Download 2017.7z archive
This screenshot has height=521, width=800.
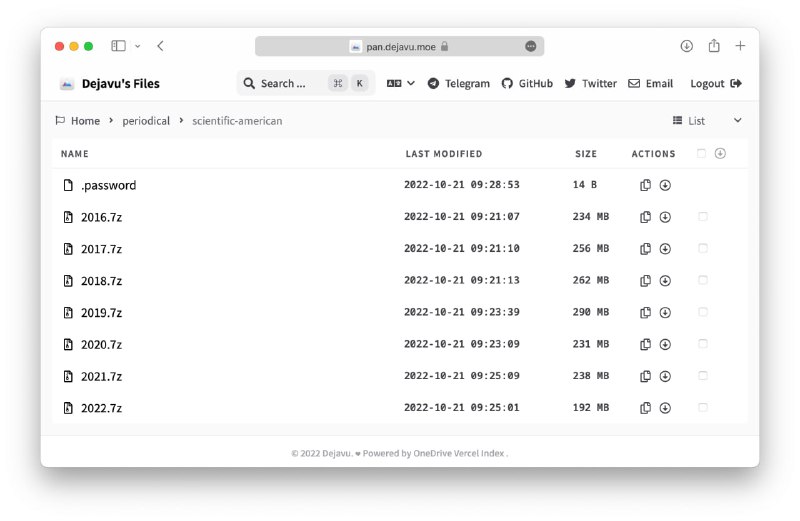point(665,249)
